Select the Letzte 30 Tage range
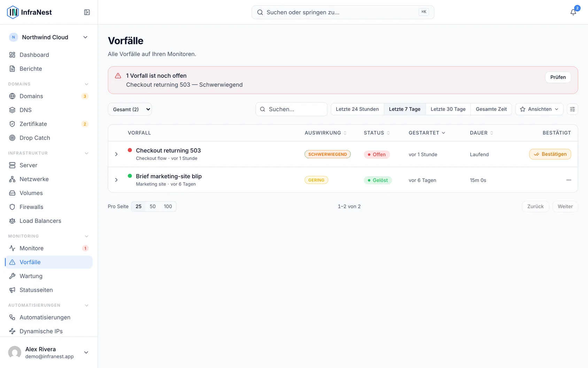The height and width of the screenshot is (368, 588). coord(448,109)
